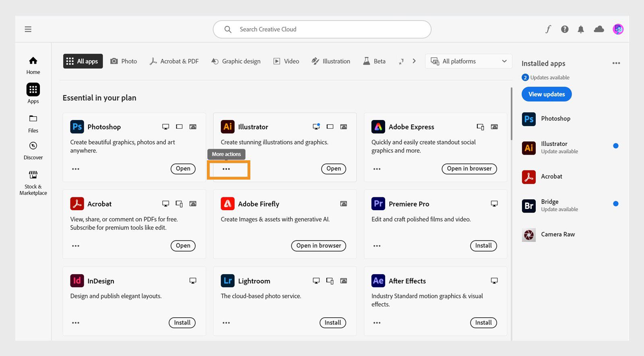Open the account profile avatar

pyautogui.click(x=618, y=29)
